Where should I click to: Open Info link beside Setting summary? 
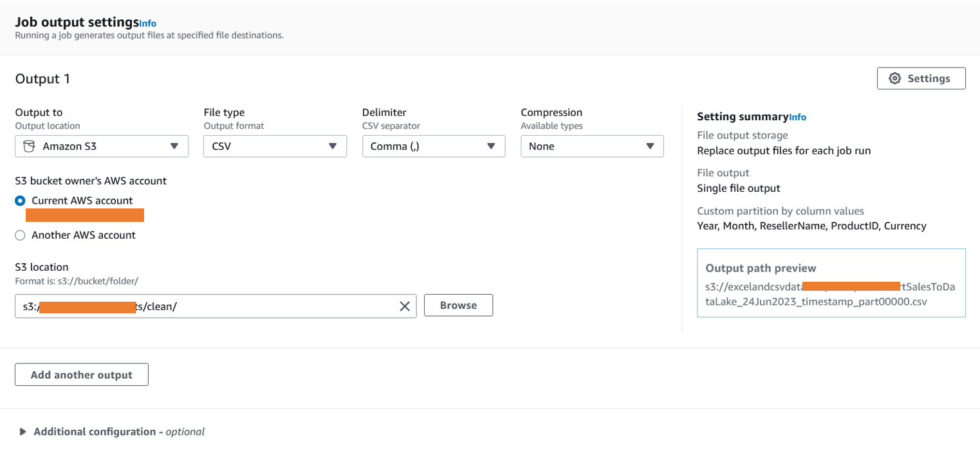797,118
